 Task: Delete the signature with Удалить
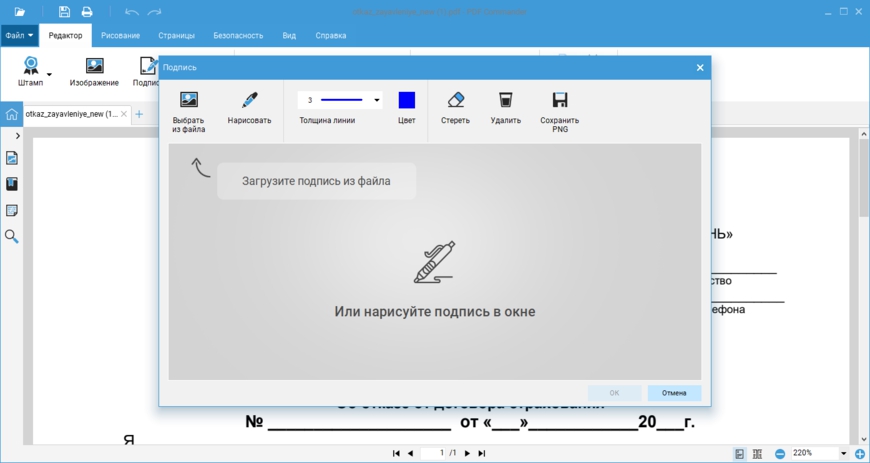click(505, 109)
